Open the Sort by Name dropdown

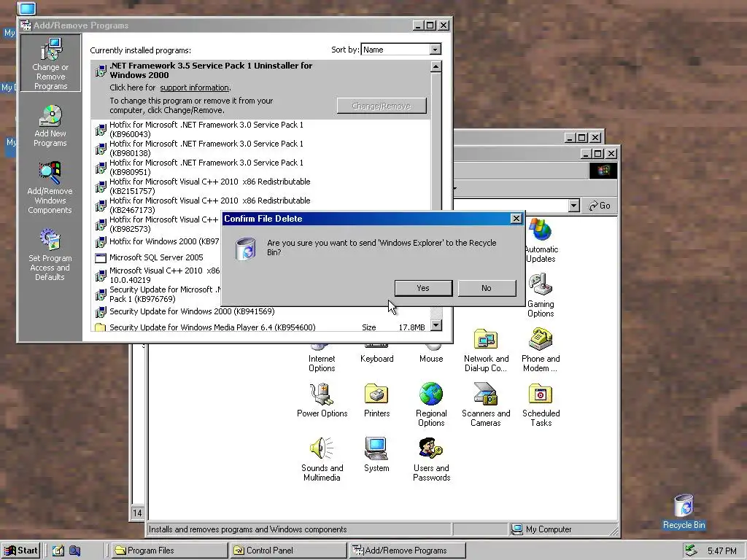pos(435,50)
